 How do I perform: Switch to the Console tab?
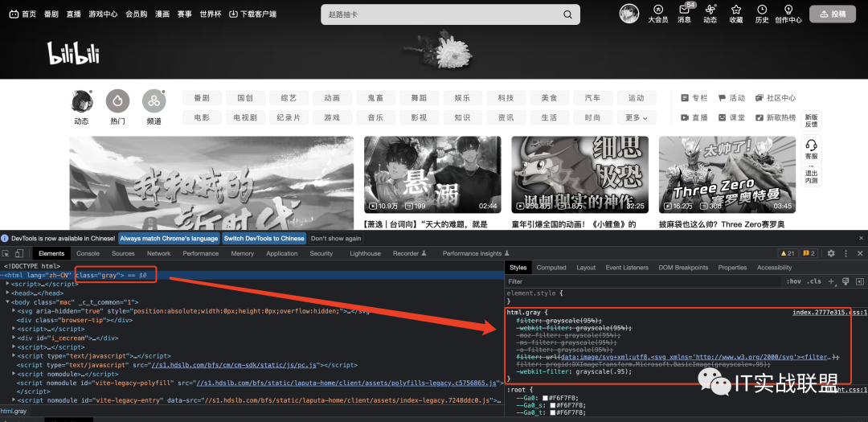(88, 254)
